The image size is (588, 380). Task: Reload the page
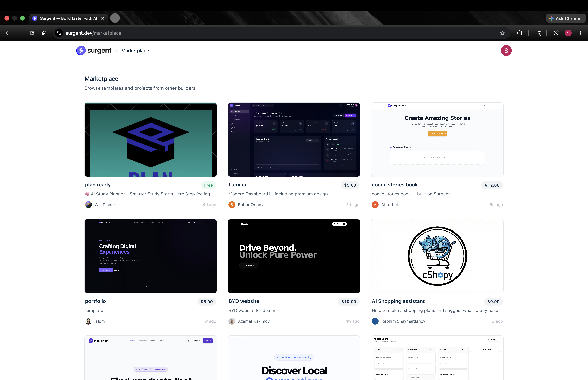pyautogui.click(x=32, y=33)
